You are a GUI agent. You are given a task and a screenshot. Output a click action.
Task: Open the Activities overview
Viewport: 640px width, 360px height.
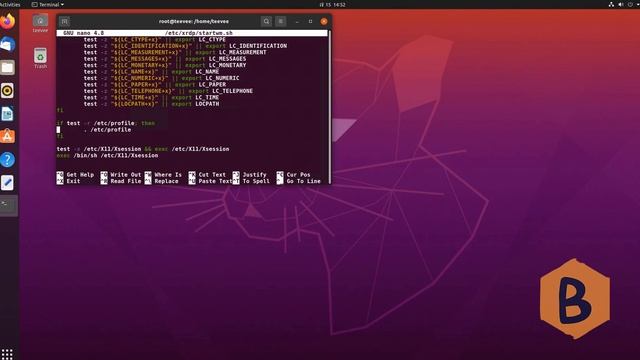pyautogui.click(x=10, y=4)
